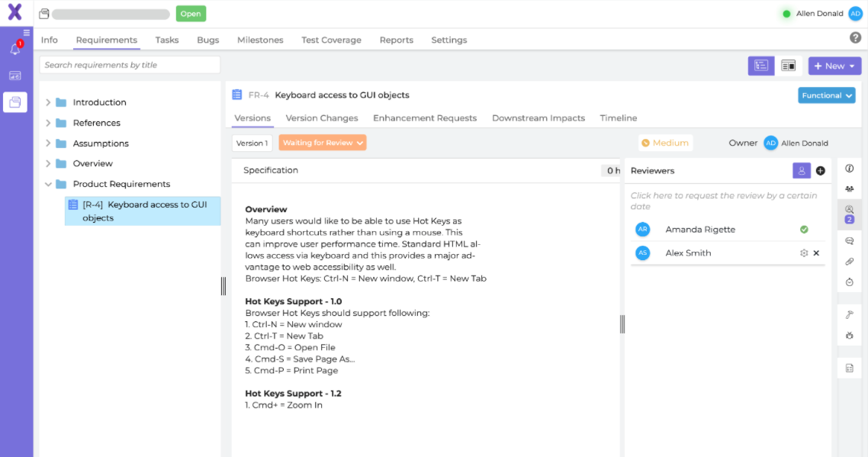Switch to the Test Coverage tab
The image size is (868, 457).
tap(331, 40)
